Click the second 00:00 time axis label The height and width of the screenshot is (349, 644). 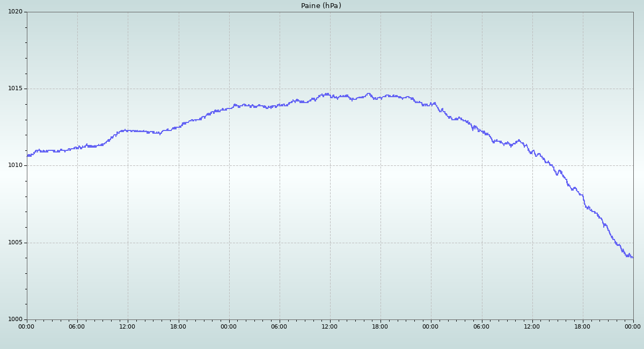229,326
